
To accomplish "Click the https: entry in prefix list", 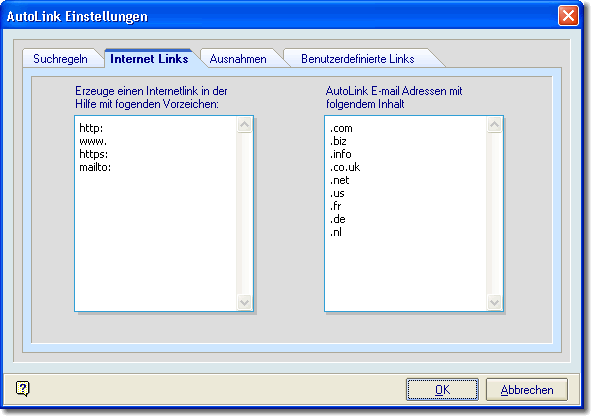I will click(x=93, y=154).
